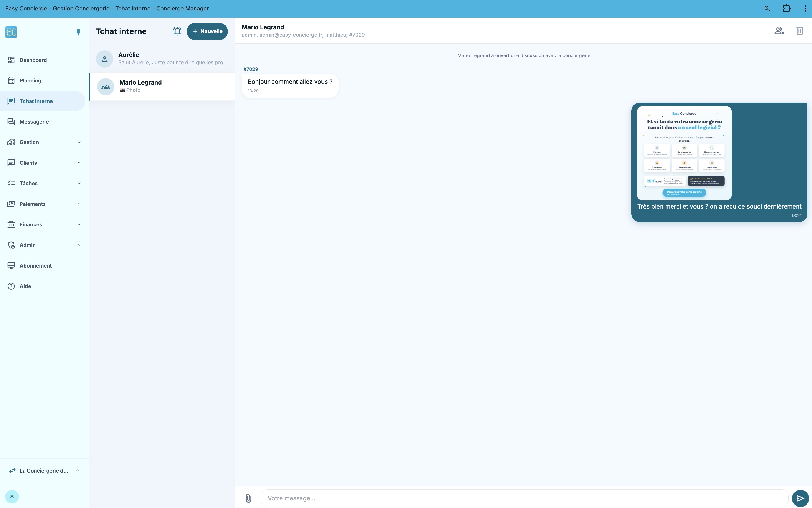This screenshot has height=508, width=812.
Task: Open the Aurélie conversation
Action: click(x=162, y=59)
